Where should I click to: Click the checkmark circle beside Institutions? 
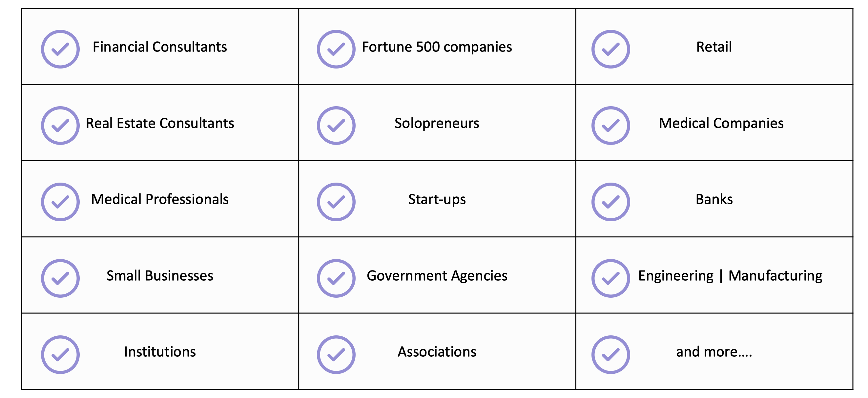click(60, 355)
